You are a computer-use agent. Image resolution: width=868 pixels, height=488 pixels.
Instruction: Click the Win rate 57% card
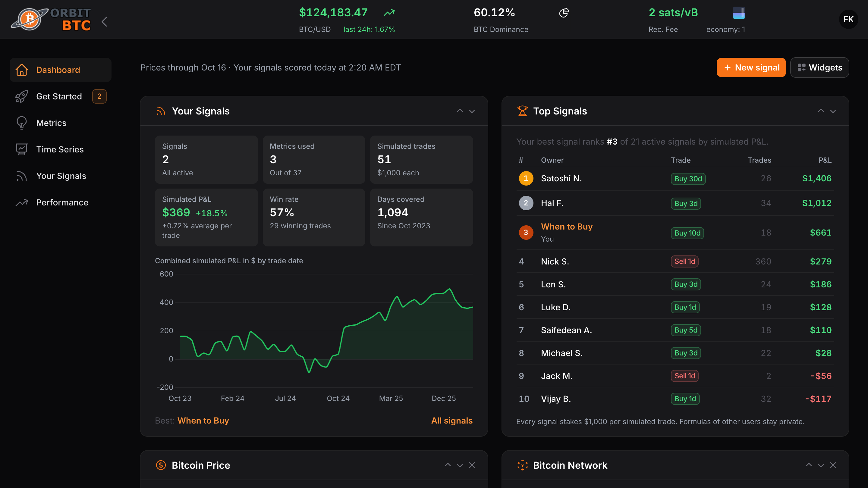point(314,217)
